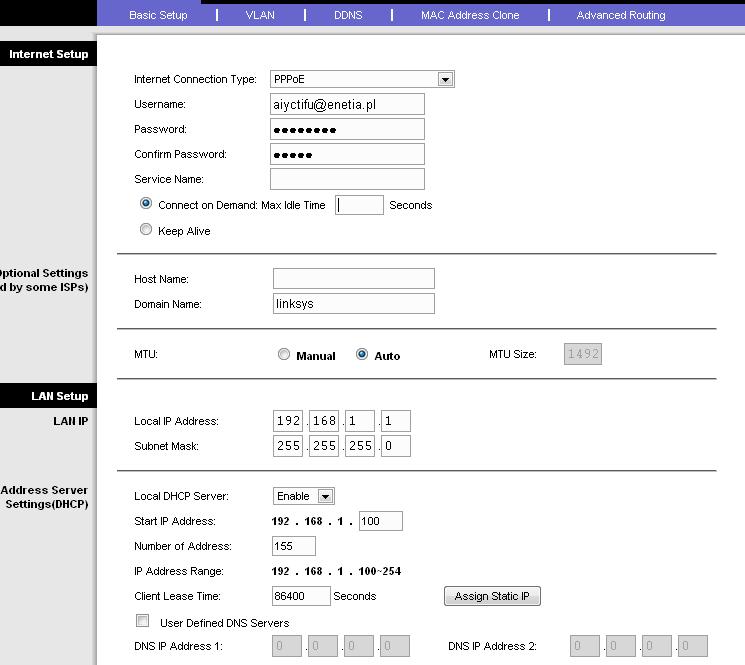The width and height of the screenshot is (745, 665).
Task: Select Connect on Demand radio button
Action: 146,204
